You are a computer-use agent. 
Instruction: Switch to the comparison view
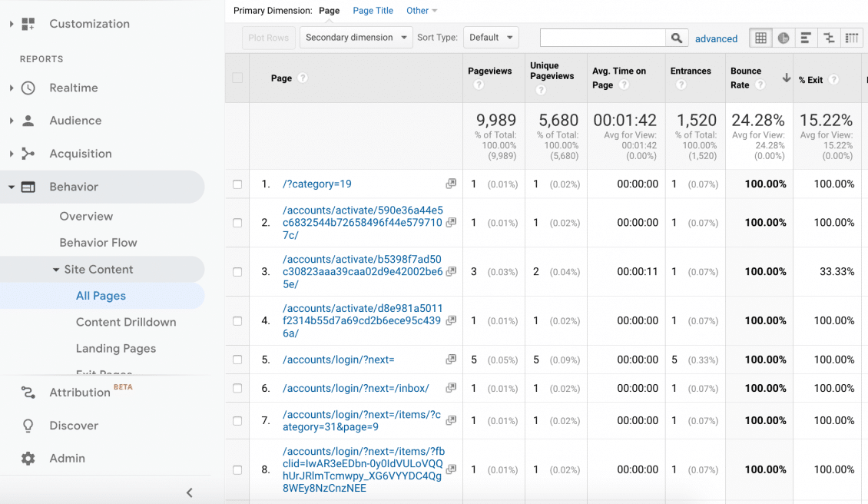tap(829, 38)
